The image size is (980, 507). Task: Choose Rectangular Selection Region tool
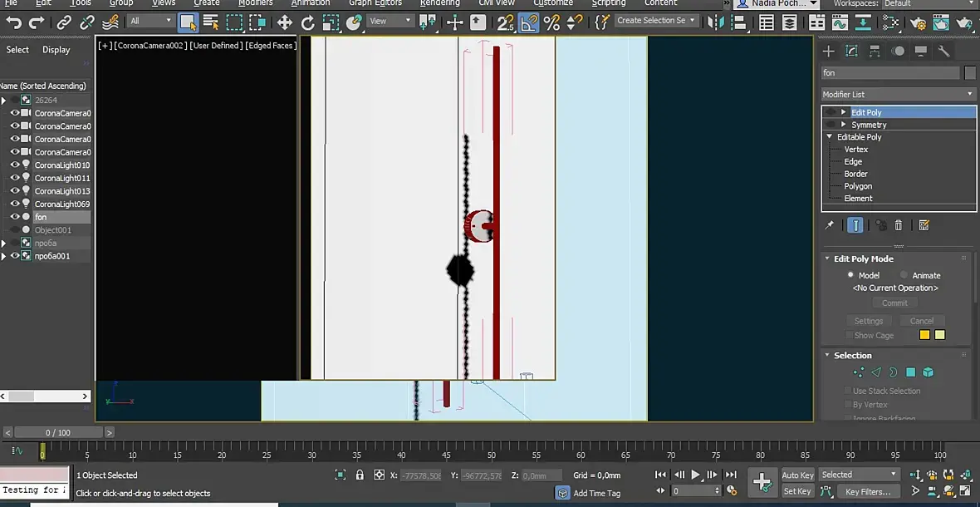[234, 23]
